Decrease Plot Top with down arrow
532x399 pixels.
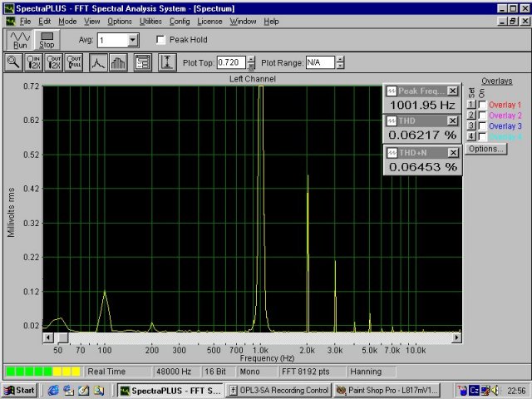pyautogui.click(x=251, y=66)
